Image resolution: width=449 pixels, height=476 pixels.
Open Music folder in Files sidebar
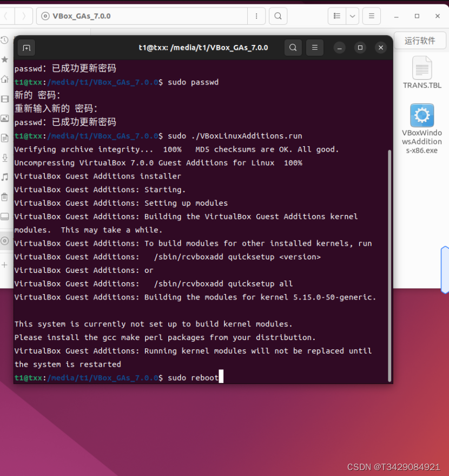(4, 177)
